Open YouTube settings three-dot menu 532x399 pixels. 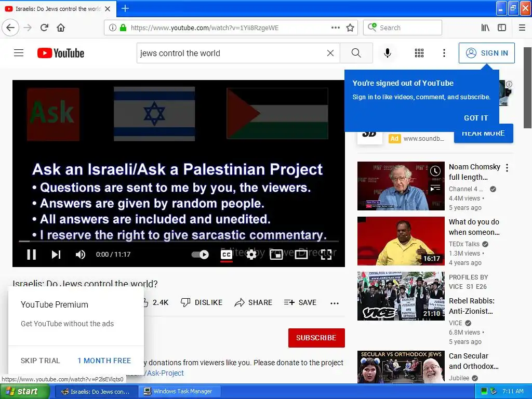tap(444, 53)
